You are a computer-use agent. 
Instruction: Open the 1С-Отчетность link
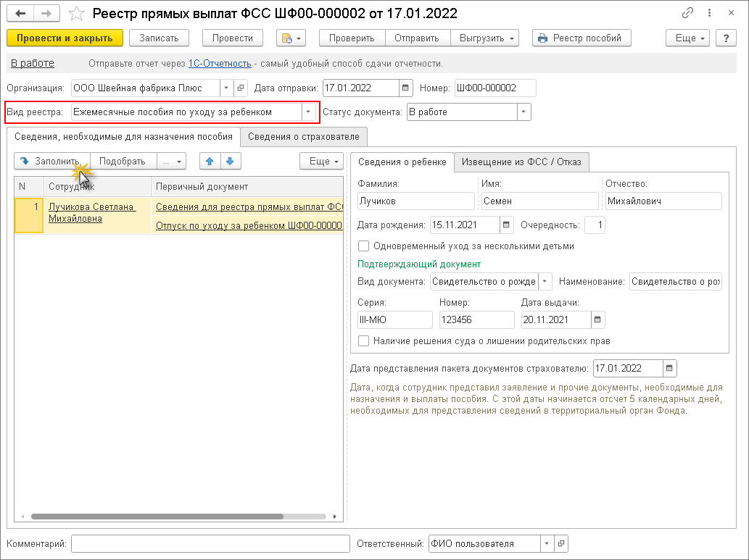220,64
